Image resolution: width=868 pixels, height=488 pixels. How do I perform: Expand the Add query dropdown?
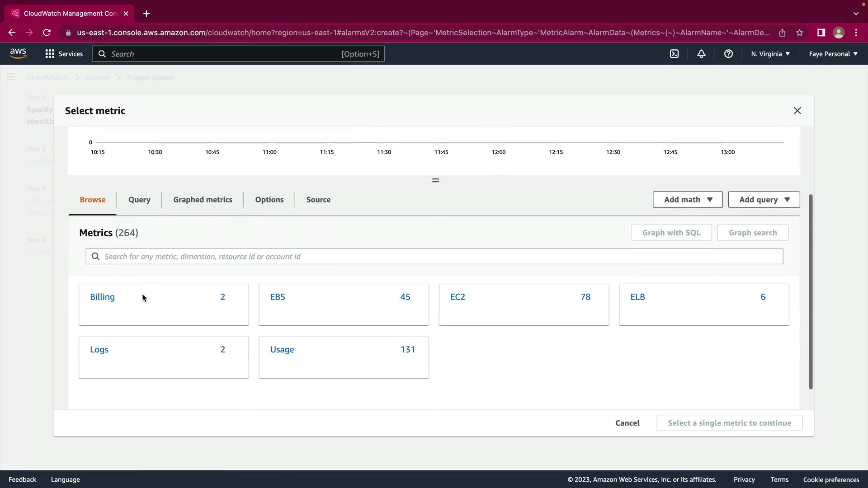[x=764, y=200]
